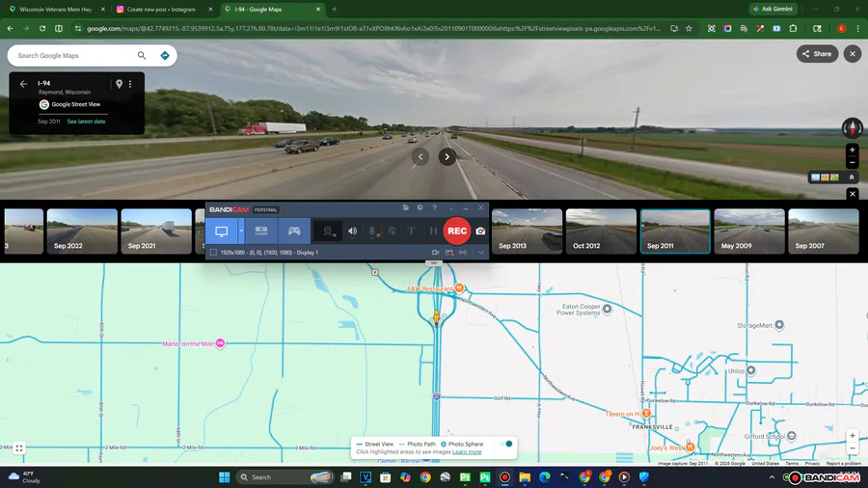
Task: Open File Explorer from the taskbar
Action: 525,477
